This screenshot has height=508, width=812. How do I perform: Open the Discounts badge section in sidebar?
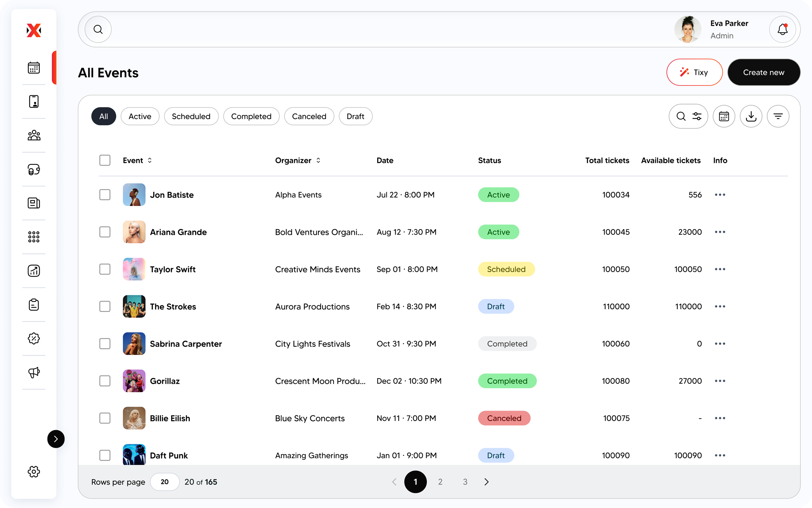34,338
